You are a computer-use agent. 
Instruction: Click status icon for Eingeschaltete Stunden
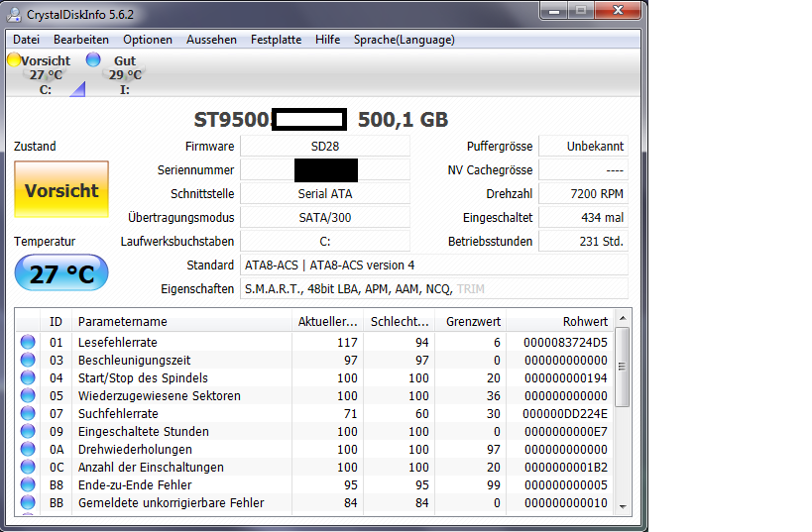pyautogui.click(x=28, y=431)
